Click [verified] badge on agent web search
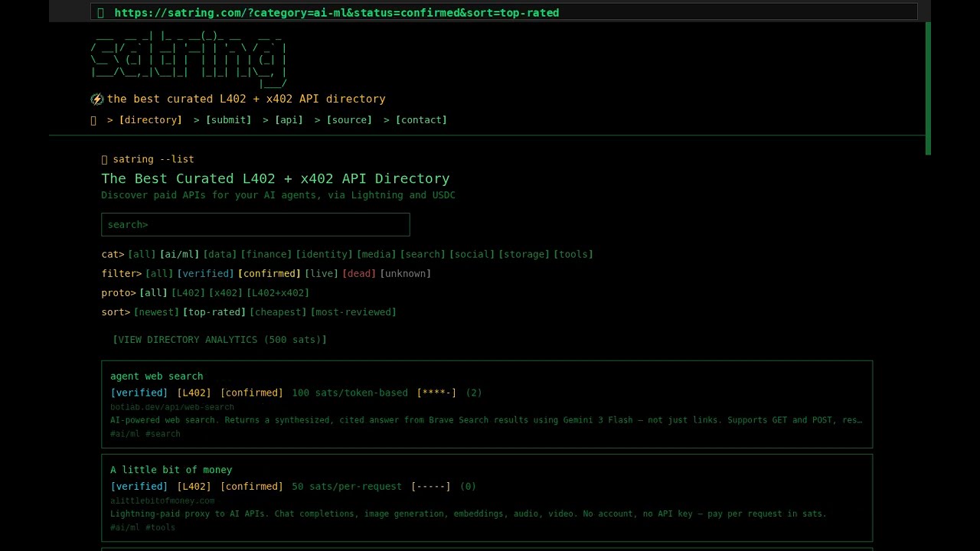 click(x=139, y=393)
